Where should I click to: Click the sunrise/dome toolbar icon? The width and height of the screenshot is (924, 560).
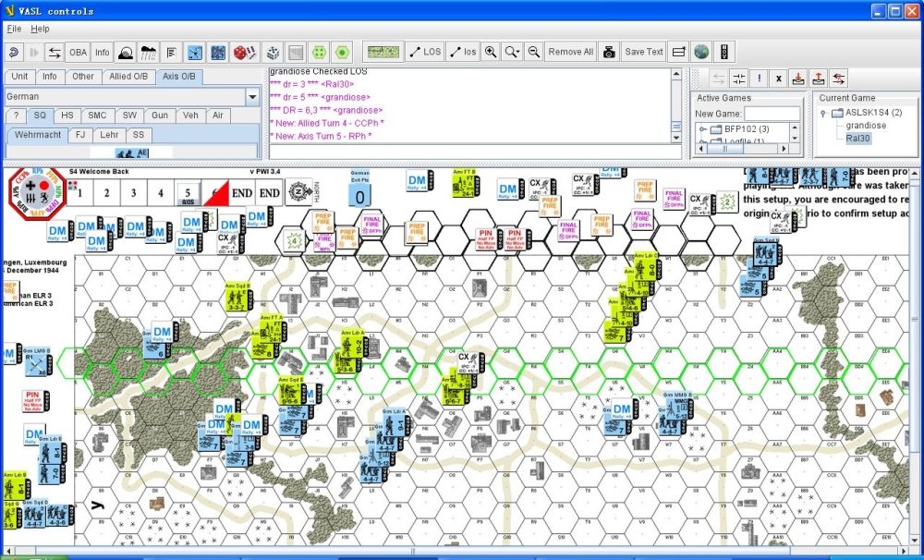point(126,52)
